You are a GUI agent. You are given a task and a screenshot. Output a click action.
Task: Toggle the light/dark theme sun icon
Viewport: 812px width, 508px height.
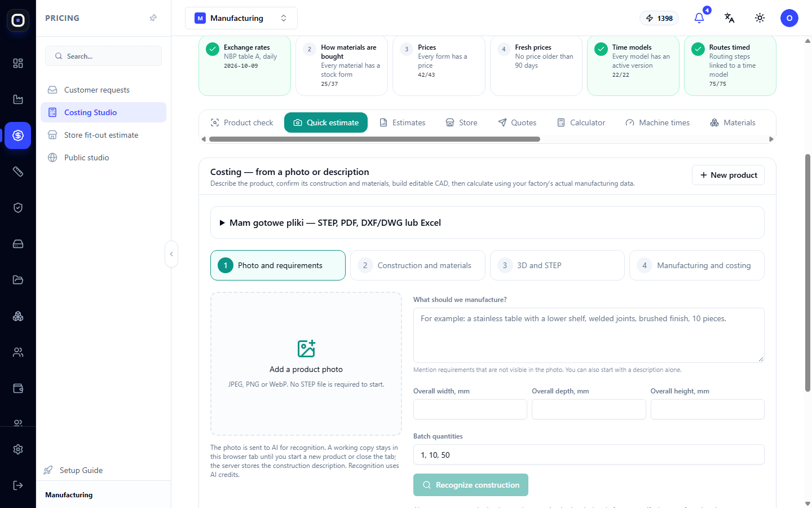(x=760, y=18)
